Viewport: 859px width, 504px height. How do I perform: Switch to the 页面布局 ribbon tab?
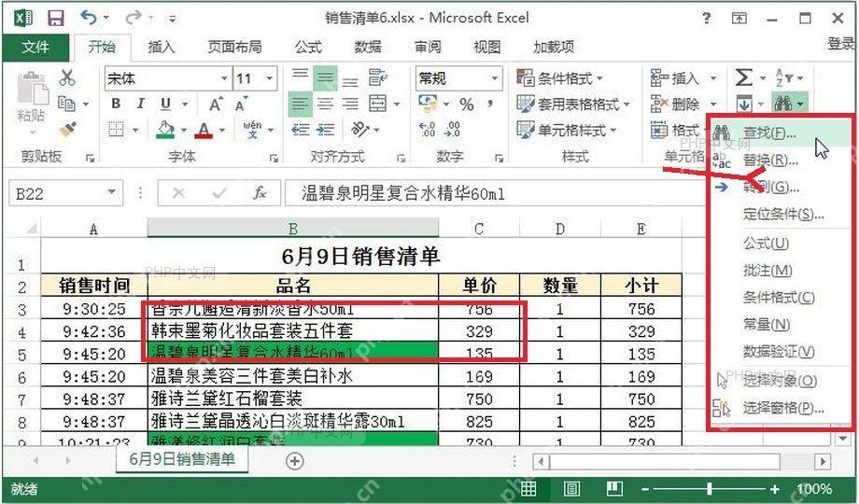(234, 47)
